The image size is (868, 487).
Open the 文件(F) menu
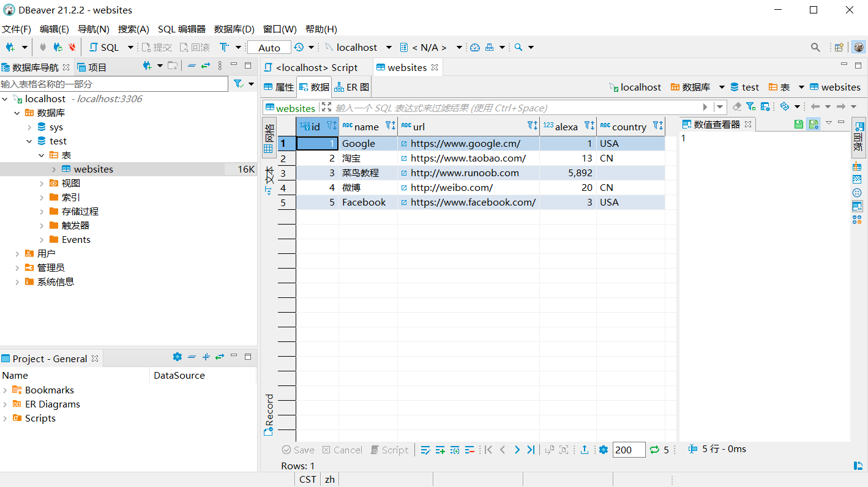coord(17,29)
